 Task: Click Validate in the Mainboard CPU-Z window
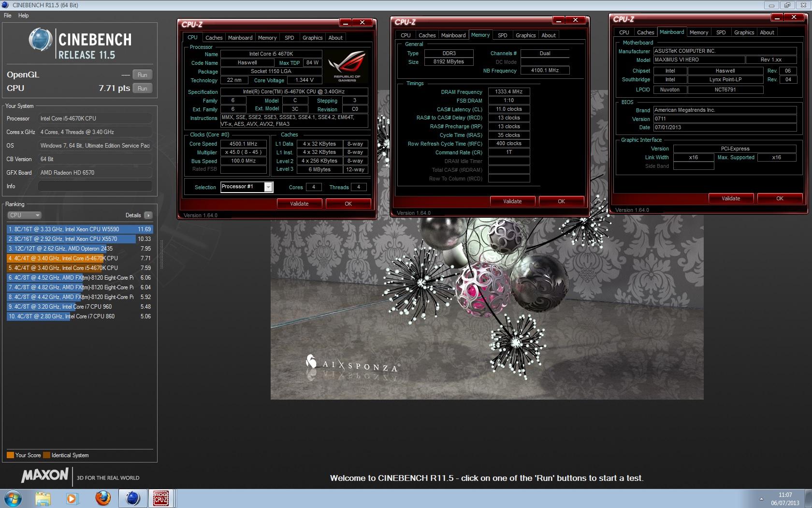(731, 198)
